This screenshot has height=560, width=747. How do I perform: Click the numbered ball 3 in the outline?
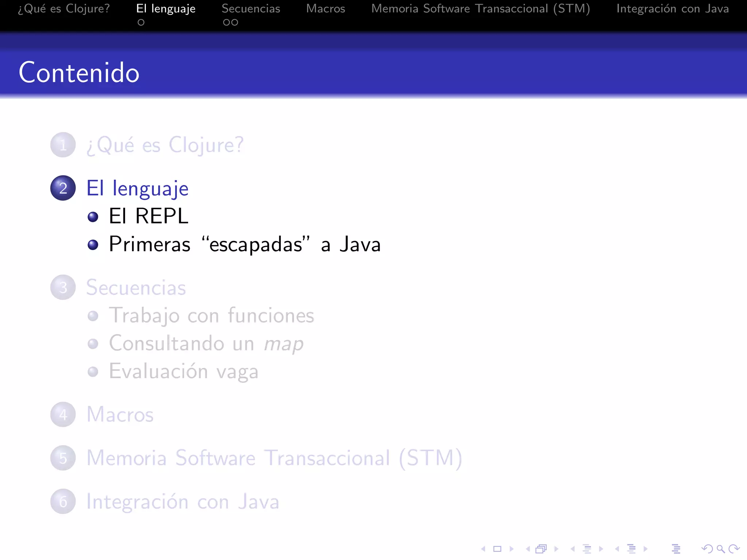63,287
